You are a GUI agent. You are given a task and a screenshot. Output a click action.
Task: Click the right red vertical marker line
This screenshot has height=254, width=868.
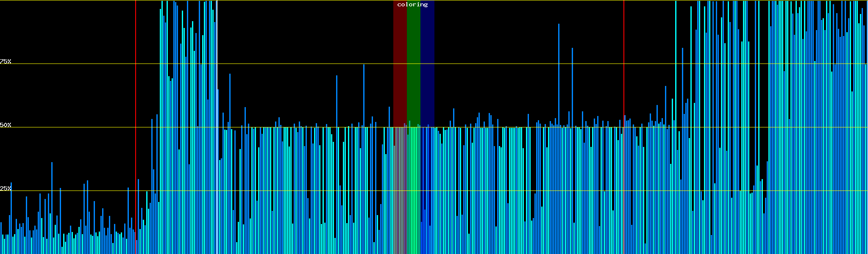tap(624, 85)
